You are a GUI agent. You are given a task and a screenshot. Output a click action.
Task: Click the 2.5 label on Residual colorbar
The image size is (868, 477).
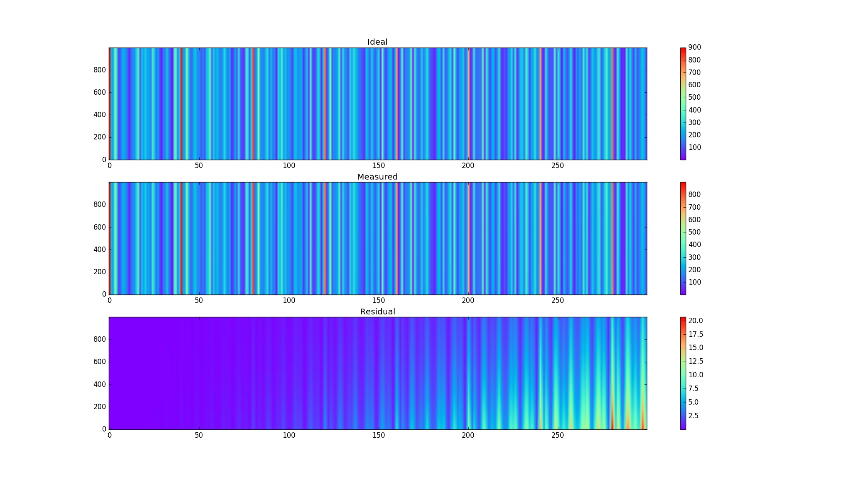693,416
